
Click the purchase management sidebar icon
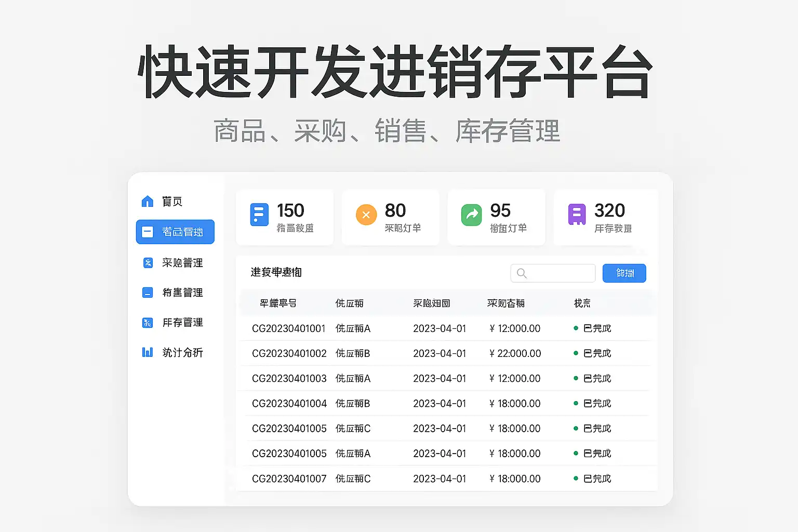tap(148, 262)
